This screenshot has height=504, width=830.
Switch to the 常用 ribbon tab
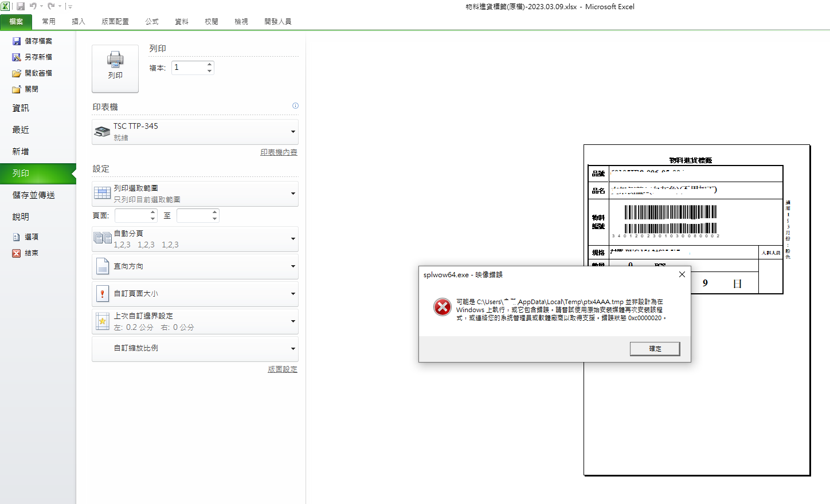pyautogui.click(x=49, y=21)
